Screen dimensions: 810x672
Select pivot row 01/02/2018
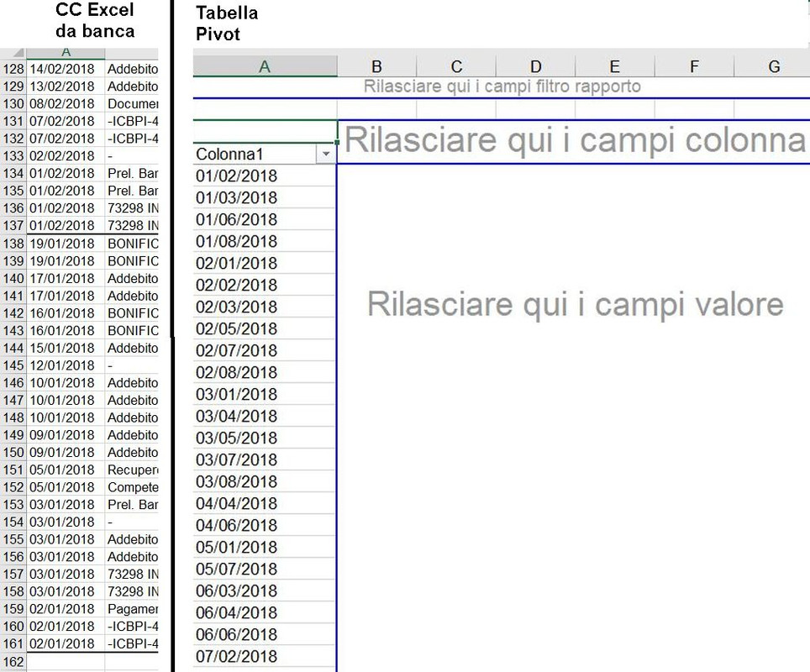[x=265, y=176]
